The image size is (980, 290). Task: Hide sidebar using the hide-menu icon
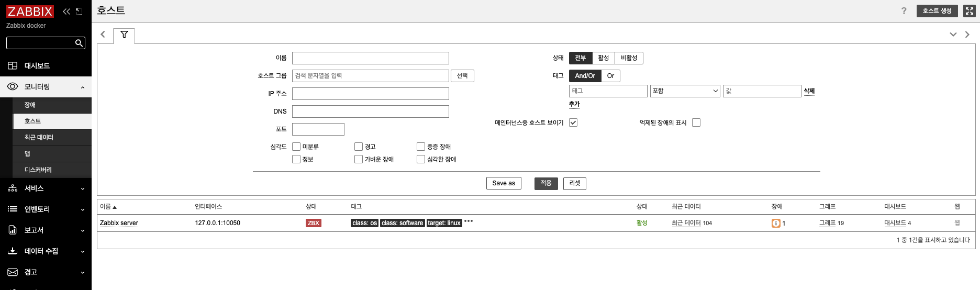tap(79, 12)
